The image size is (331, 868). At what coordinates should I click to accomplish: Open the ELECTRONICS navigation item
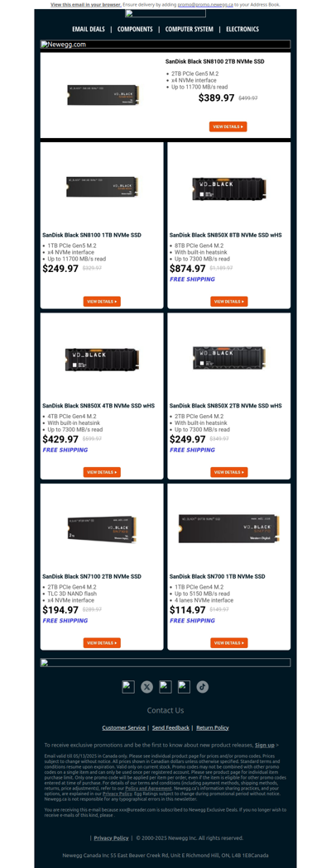pyautogui.click(x=242, y=29)
